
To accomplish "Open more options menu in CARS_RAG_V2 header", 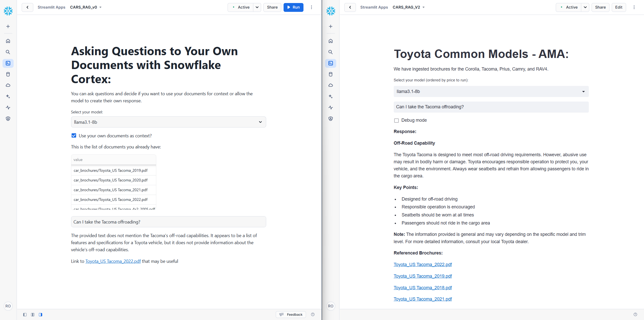I will (634, 7).
